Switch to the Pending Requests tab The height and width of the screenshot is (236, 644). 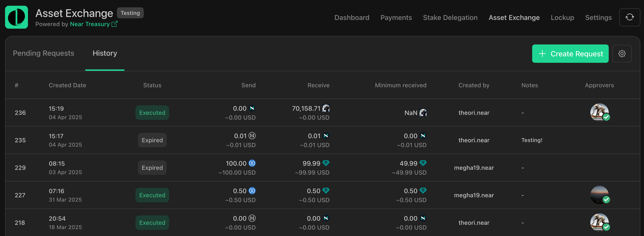point(44,53)
